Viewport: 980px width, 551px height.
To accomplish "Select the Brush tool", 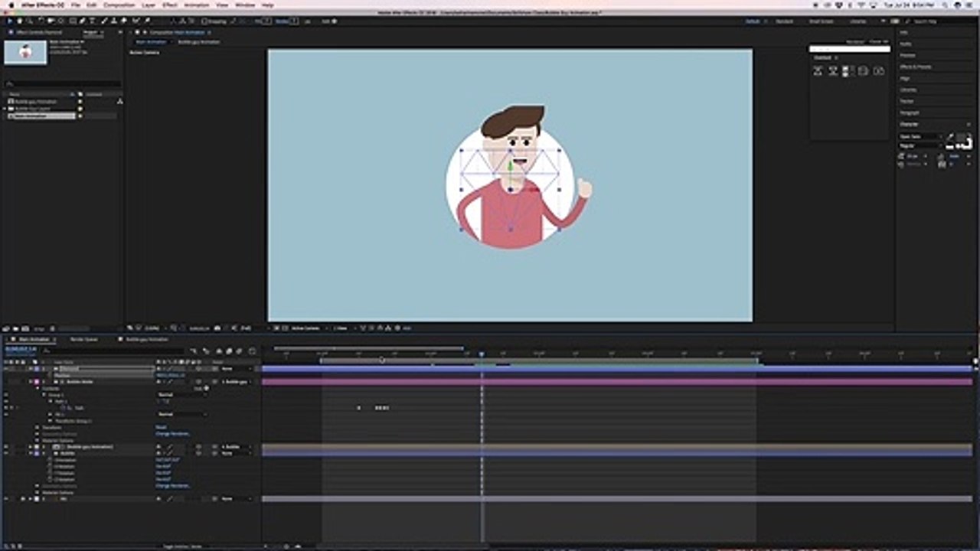I will pyautogui.click(x=103, y=21).
